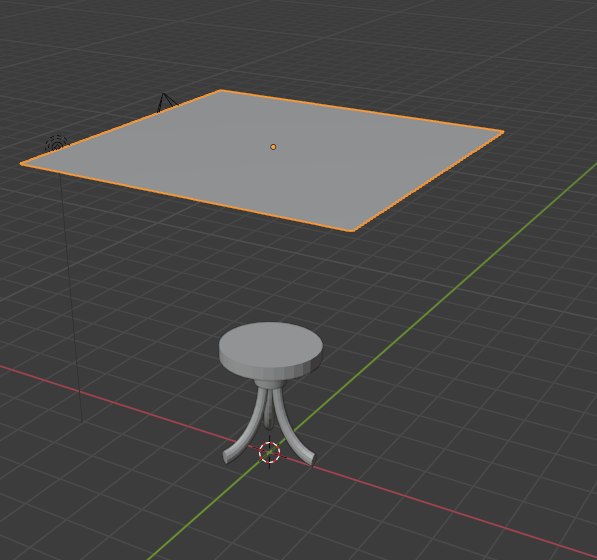
Task: Select the stool's round seat
Action: pyautogui.click(x=271, y=350)
